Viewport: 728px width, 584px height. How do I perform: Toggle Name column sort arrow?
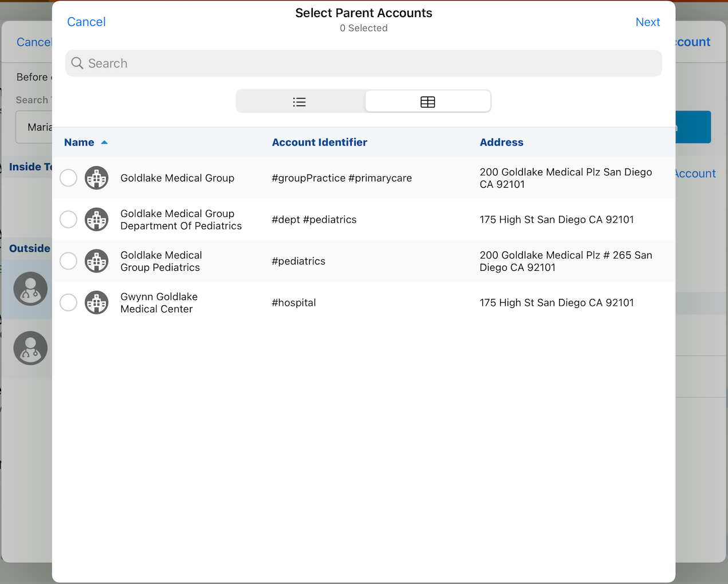[104, 143]
